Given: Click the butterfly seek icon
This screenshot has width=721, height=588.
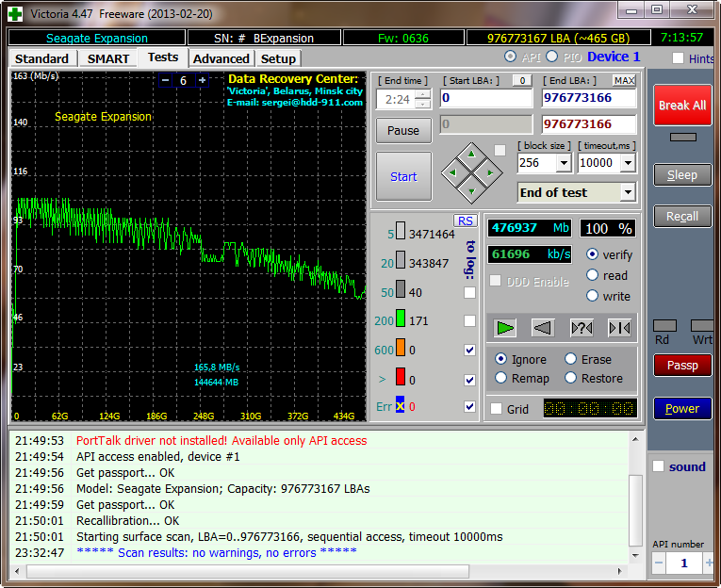Looking at the screenshot, I should coord(619,328).
